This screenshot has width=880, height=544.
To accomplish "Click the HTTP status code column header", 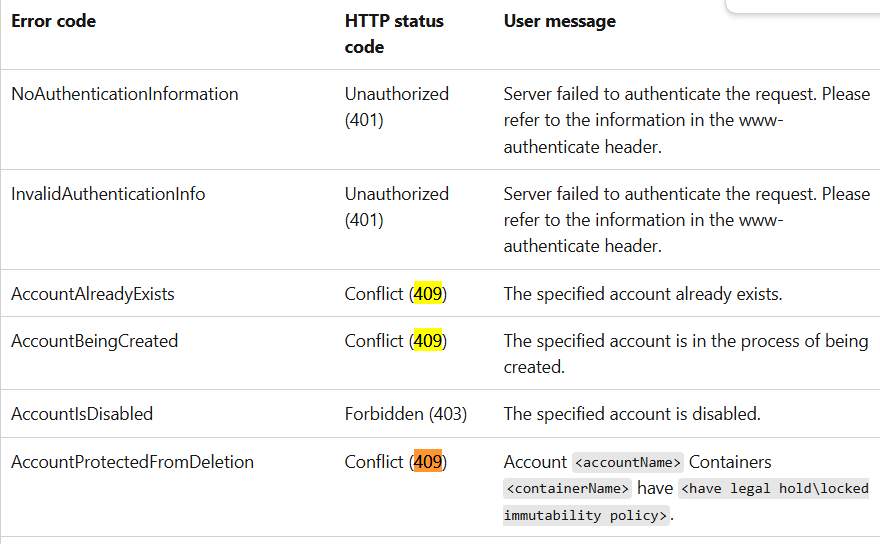I will 394,34.
